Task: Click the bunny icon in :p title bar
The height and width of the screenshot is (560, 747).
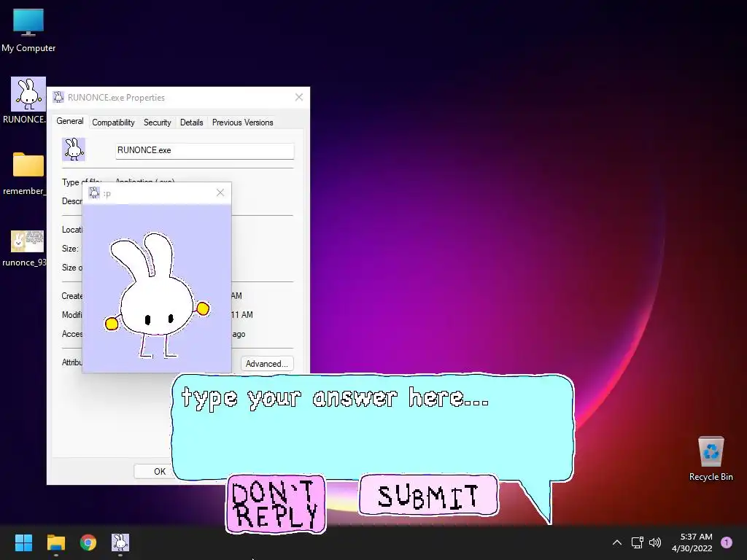Action: point(94,192)
